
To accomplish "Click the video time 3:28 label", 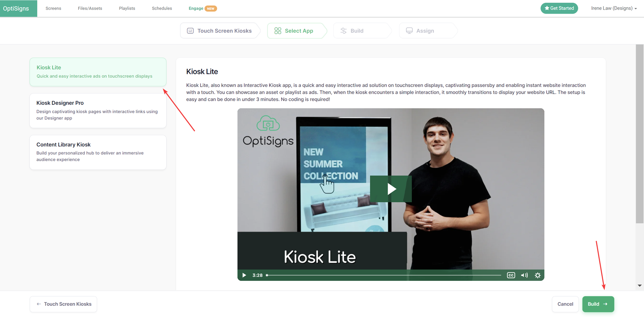I will (257, 275).
